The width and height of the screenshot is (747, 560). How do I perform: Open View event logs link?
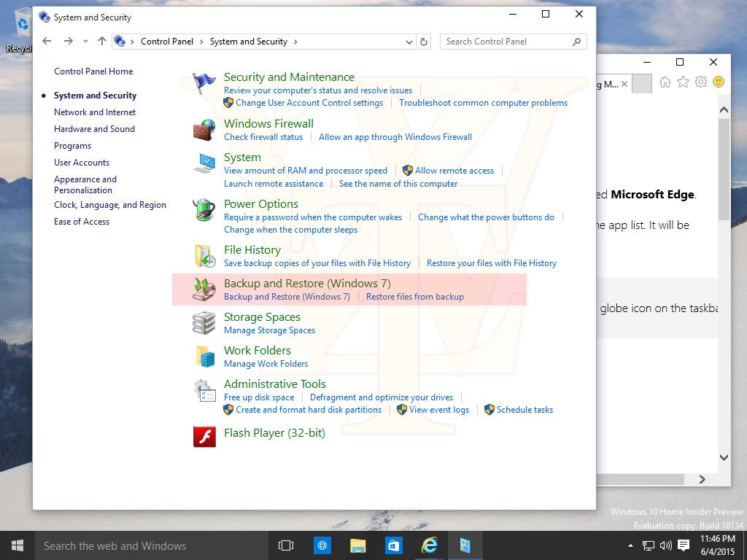coord(439,410)
